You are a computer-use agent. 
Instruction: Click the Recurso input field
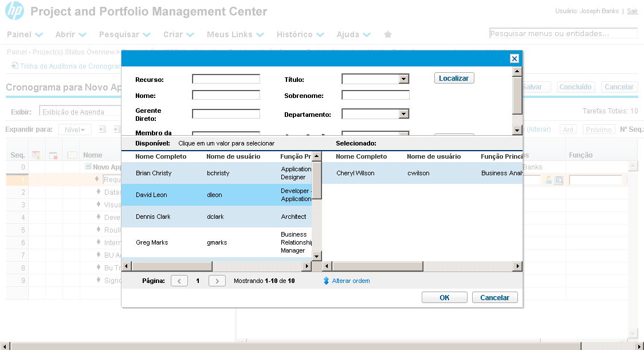(x=226, y=79)
